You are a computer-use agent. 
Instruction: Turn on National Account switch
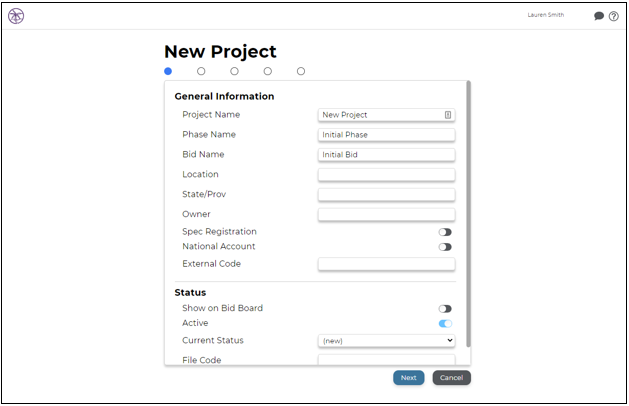[x=445, y=247]
